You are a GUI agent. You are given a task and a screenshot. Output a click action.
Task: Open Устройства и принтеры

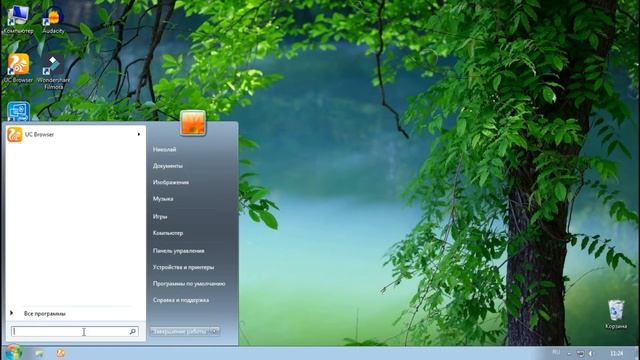pyautogui.click(x=183, y=267)
